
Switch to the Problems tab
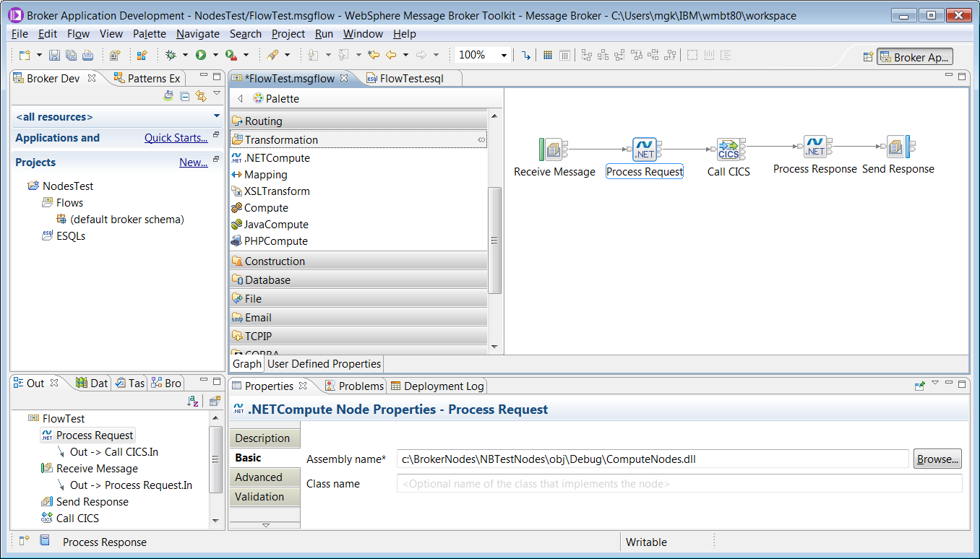[x=354, y=386]
